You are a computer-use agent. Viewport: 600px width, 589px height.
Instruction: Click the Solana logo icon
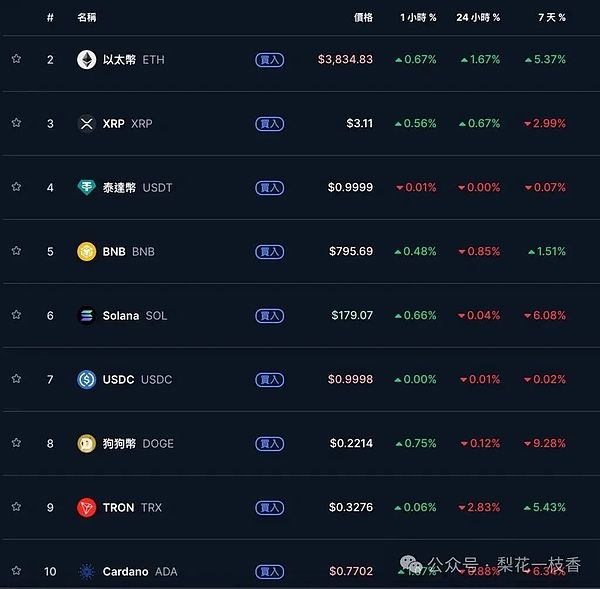87,315
